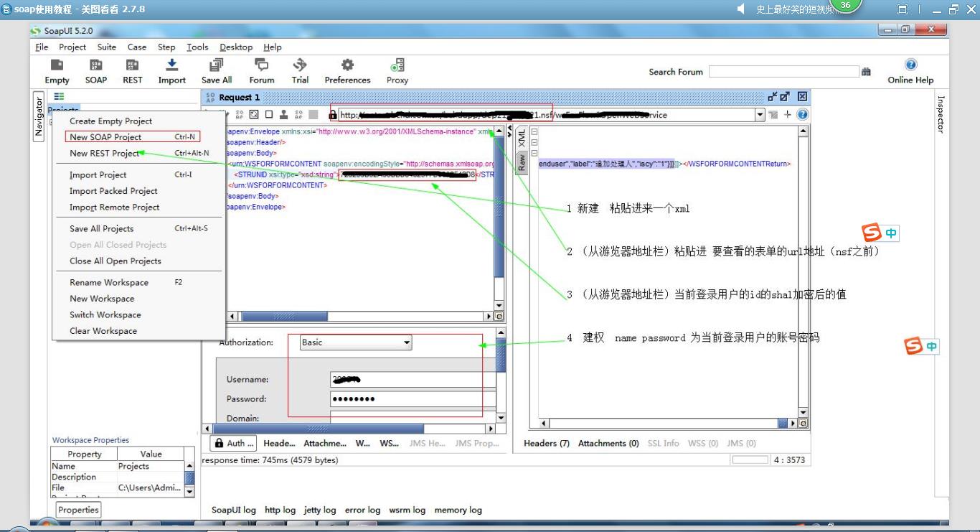Viewport: 980px width, 532px height.
Task: Select Create Empty Project entry
Action: click(138, 121)
